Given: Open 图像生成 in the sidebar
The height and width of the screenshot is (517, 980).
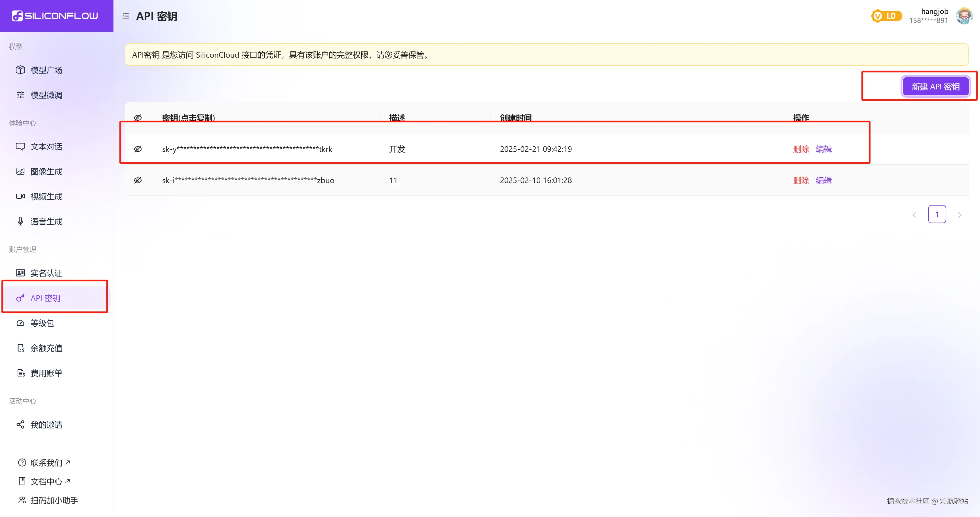Looking at the screenshot, I should point(46,172).
